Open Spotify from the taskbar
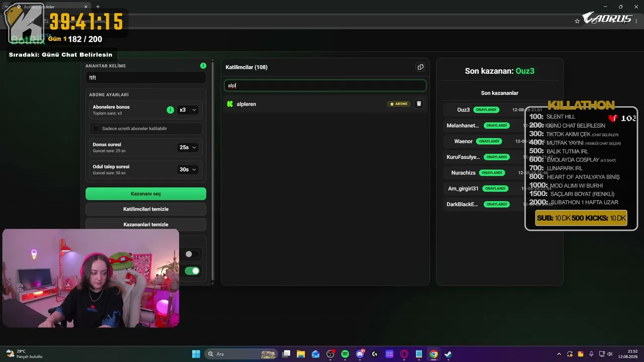644x362 pixels. (x=345, y=354)
